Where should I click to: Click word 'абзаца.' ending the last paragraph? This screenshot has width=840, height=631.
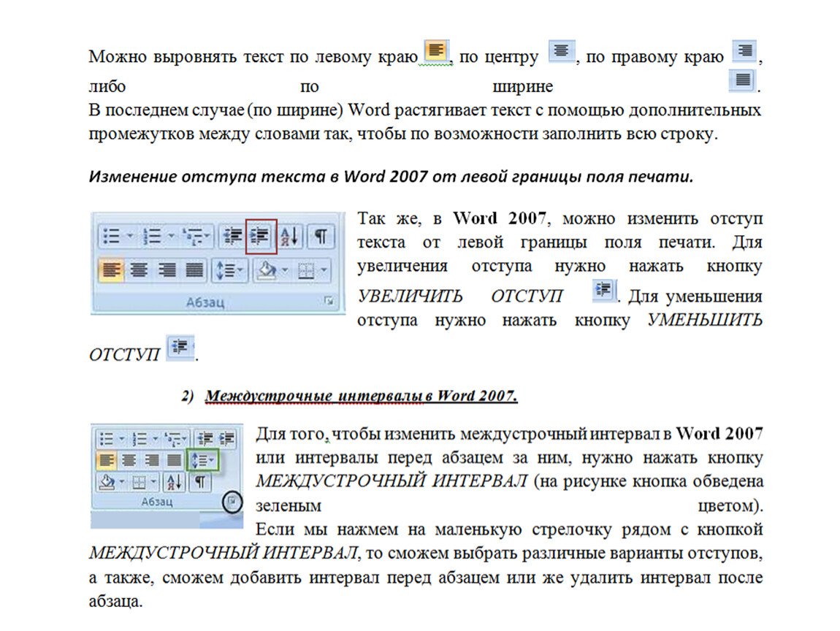coord(115,602)
